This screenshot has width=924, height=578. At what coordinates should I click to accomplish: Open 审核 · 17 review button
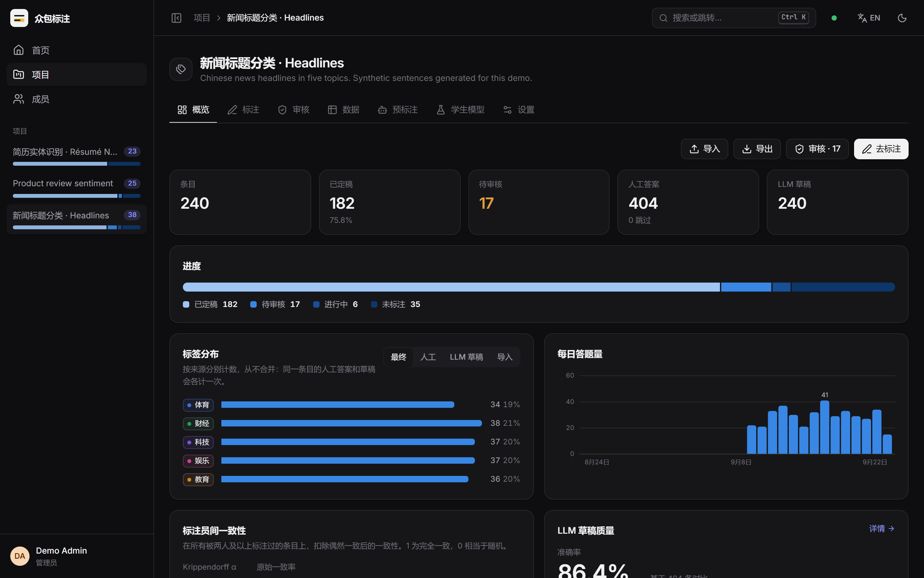(x=817, y=149)
